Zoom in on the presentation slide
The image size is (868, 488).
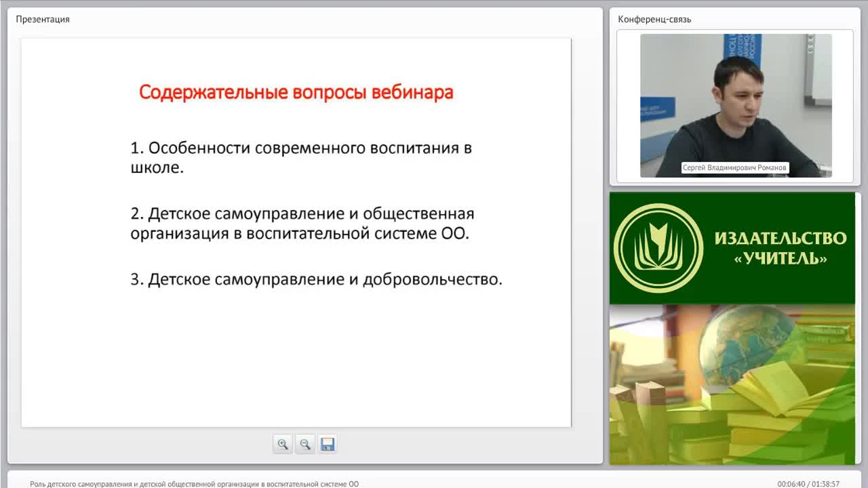[x=282, y=445]
